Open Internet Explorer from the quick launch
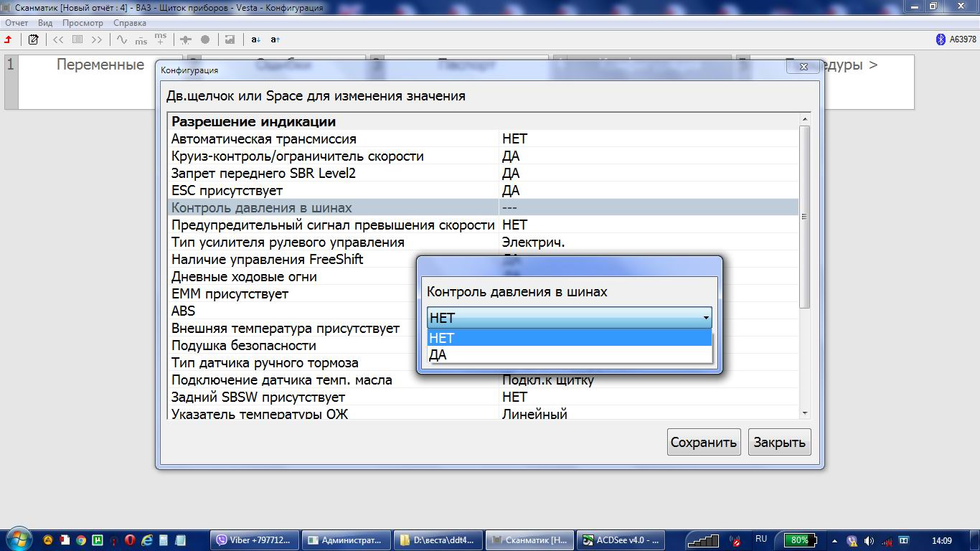The image size is (980, 551). tap(148, 540)
